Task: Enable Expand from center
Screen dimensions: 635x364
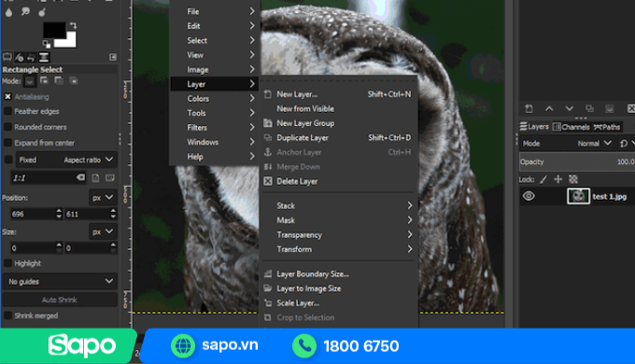Action: [7, 143]
